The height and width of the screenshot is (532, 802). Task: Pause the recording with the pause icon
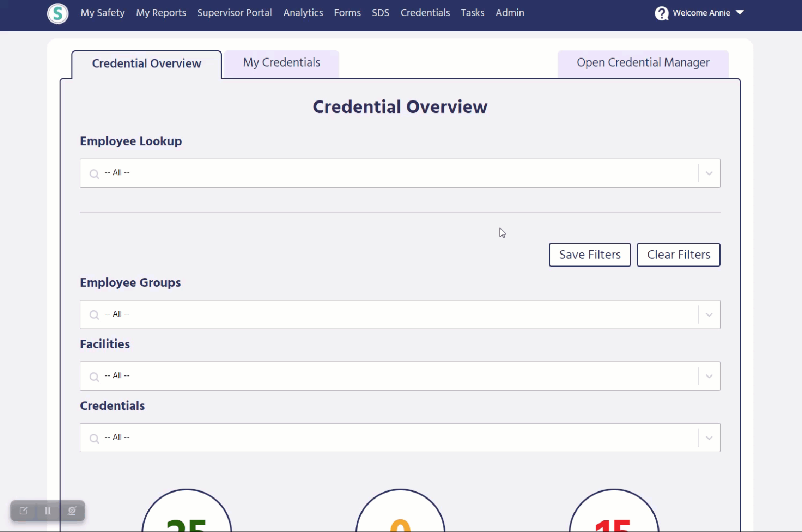48,511
